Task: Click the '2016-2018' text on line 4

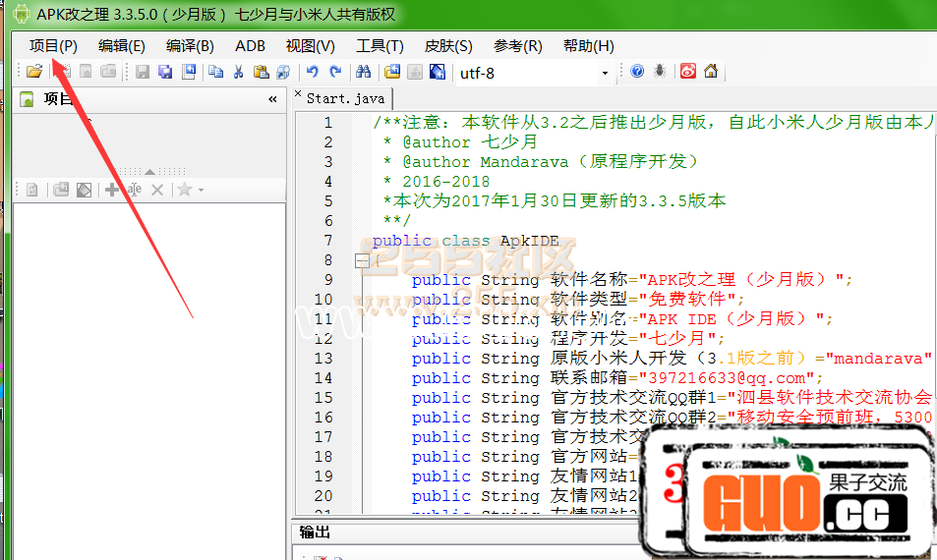Action: tap(445, 182)
